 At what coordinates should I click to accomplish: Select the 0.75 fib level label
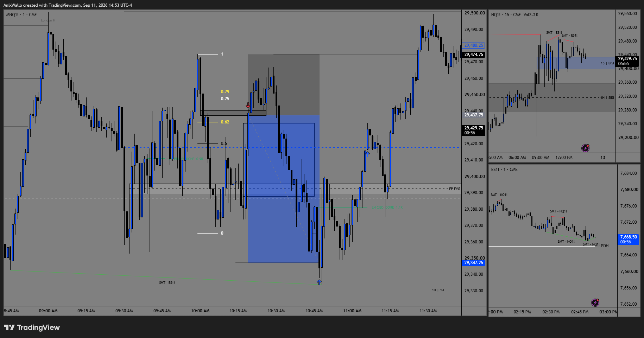225,99
